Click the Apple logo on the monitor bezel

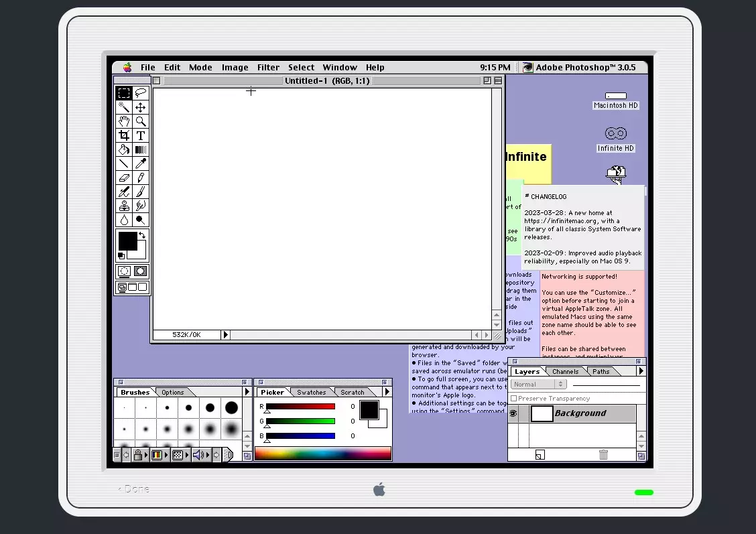379,489
